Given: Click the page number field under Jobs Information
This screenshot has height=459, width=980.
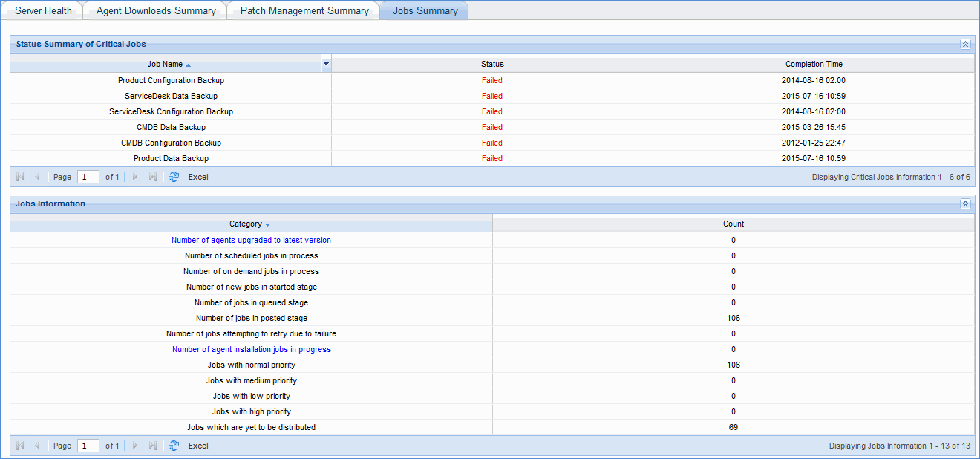Looking at the screenshot, I should (88, 446).
